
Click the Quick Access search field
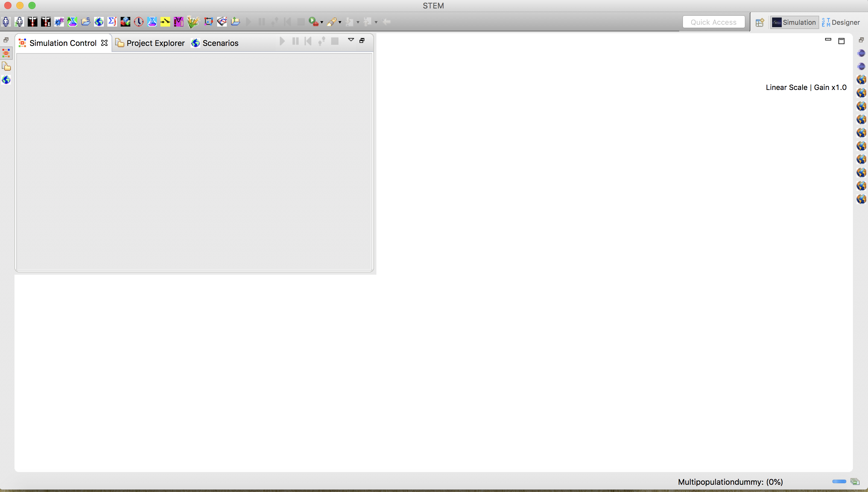713,22
